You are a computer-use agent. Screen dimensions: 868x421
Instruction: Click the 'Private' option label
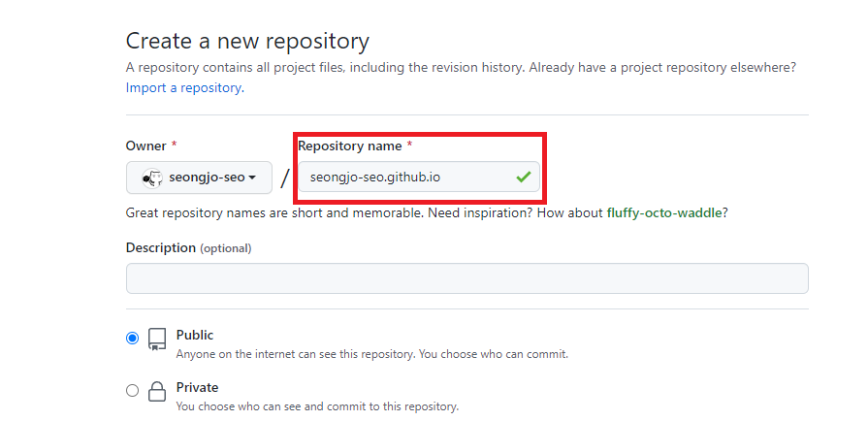click(x=197, y=387)
